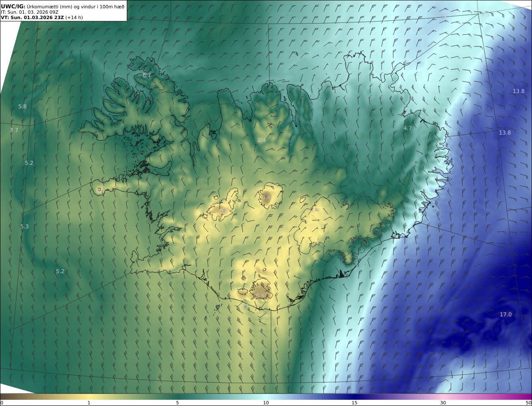532x406 pixels.
Task: Click the colorbar tick label 0
Action: 2,403
